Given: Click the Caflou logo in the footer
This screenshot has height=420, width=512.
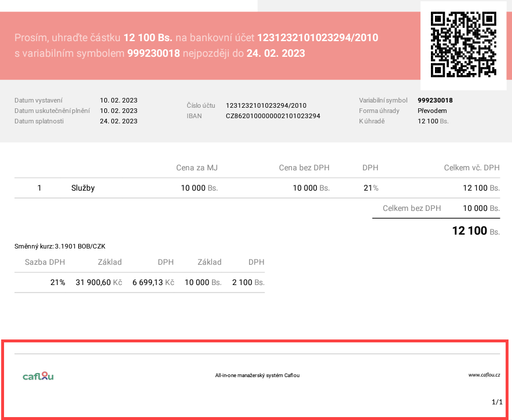Looking at the screenshot, I should coord(38,376).
